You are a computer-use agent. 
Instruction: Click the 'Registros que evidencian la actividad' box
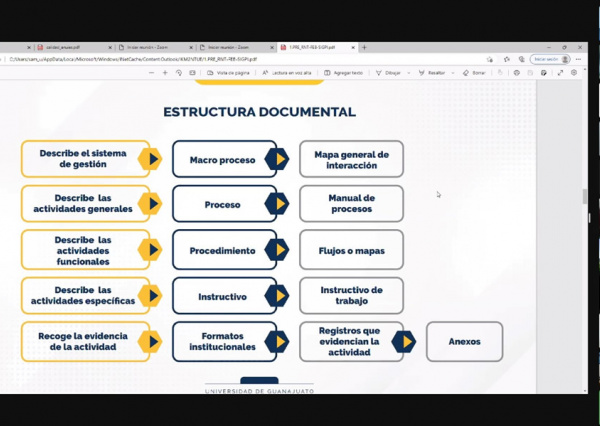tap(351, 341)
